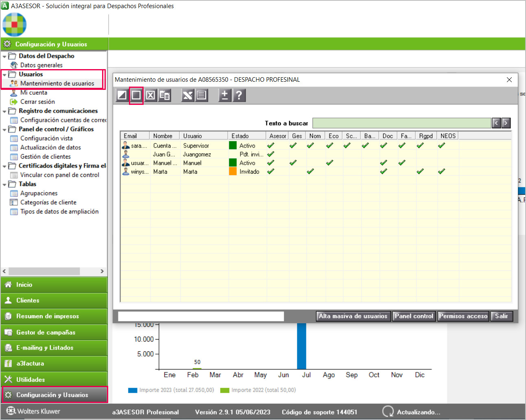Open Mi cuenta in the tree

[33, 93]
